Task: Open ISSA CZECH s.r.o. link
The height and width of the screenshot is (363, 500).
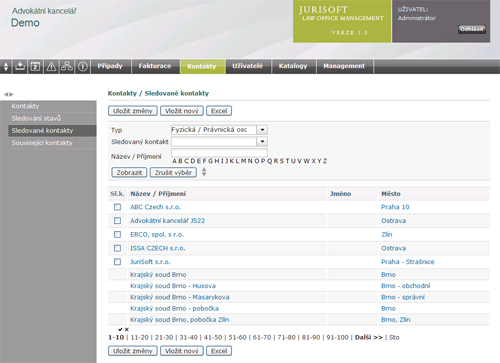Action: [x=158, y=248]
